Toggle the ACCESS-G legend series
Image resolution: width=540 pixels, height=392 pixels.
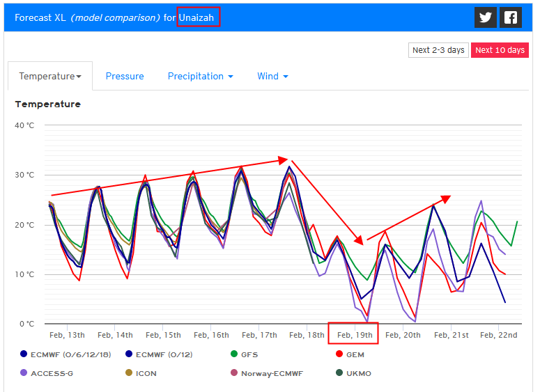point(47,373)
